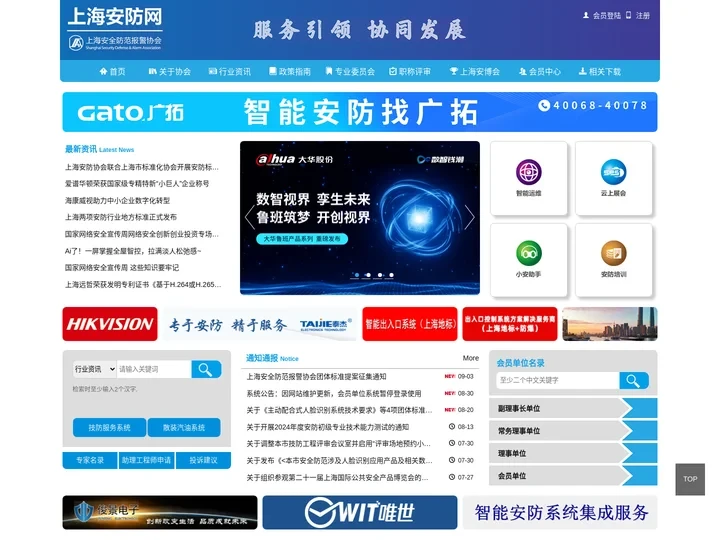The height and width of the screenshot is (540, 720).
Task: Click the WIT 唯世 banner
Action: coord(360,512)
